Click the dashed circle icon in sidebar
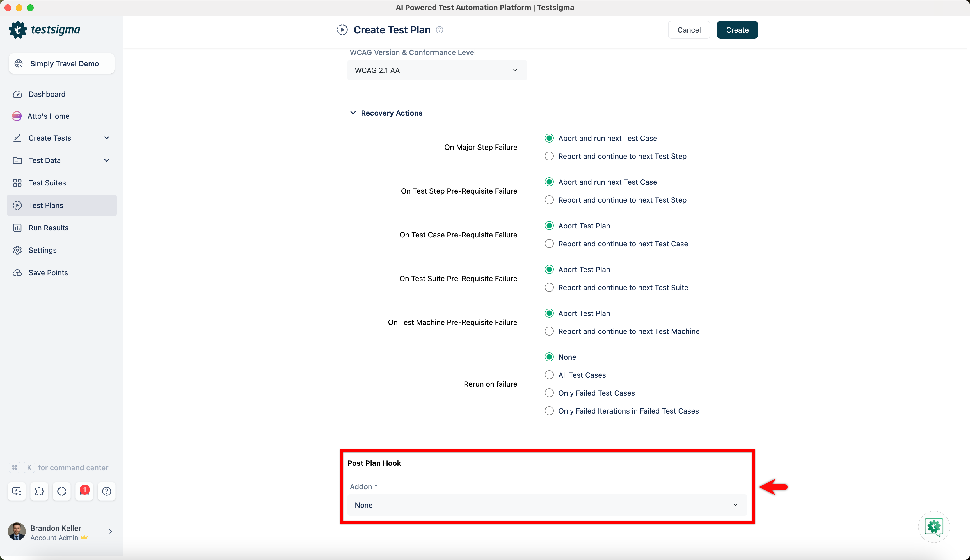Viewport: 970px width, 560px height. (61, 491)
